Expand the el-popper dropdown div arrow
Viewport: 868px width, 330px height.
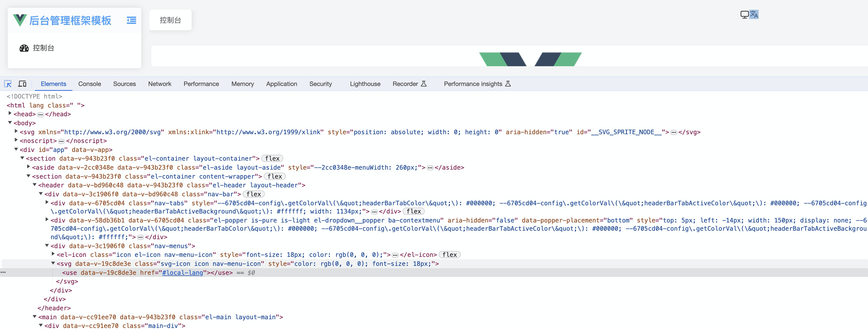pyautogui.click(x=47, y=220)
